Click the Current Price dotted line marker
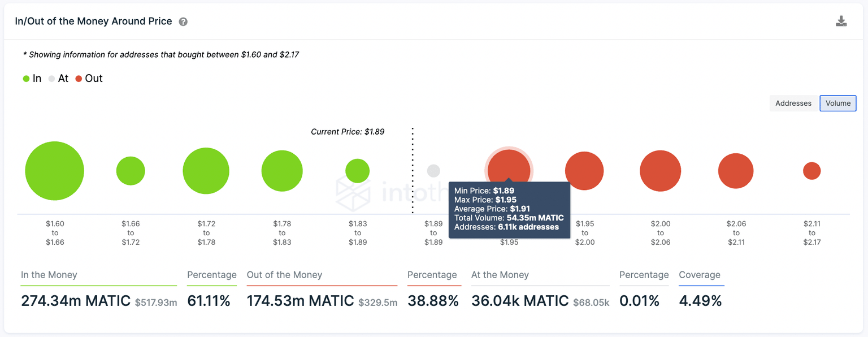The image size is (868, 337). tap(413, 170)
